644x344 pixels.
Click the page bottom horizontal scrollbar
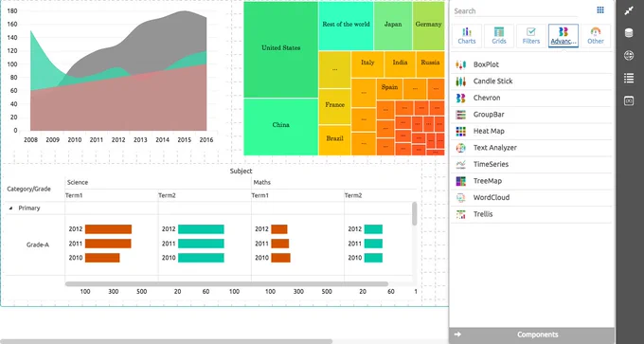167,341
